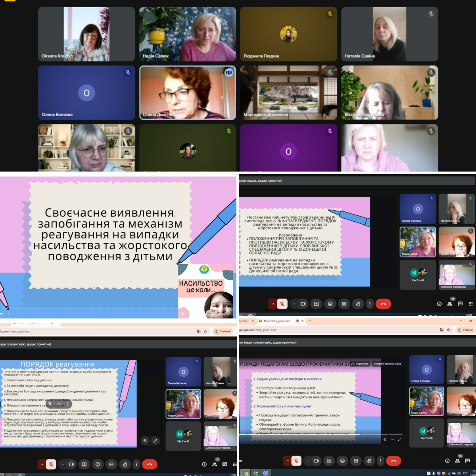Open activities grid icon in "Постановою Кабінету" window
476x476 pixels.
coord(470,304)
